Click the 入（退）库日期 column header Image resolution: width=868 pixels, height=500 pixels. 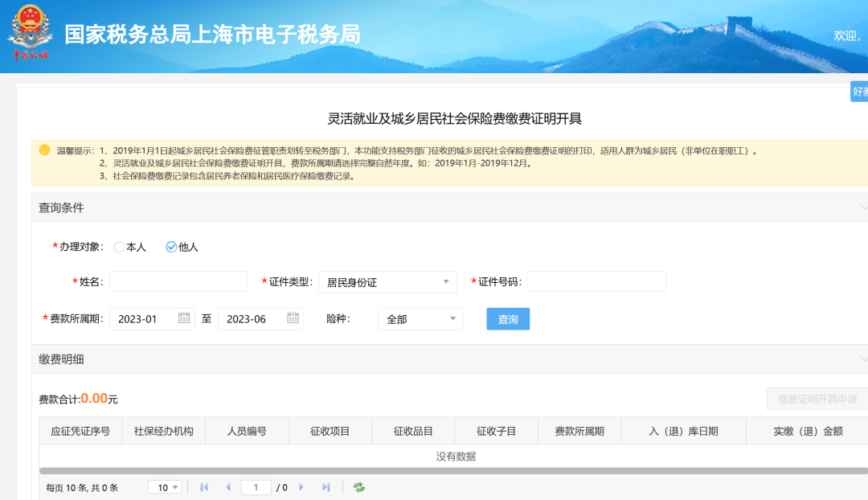[683, 431]
